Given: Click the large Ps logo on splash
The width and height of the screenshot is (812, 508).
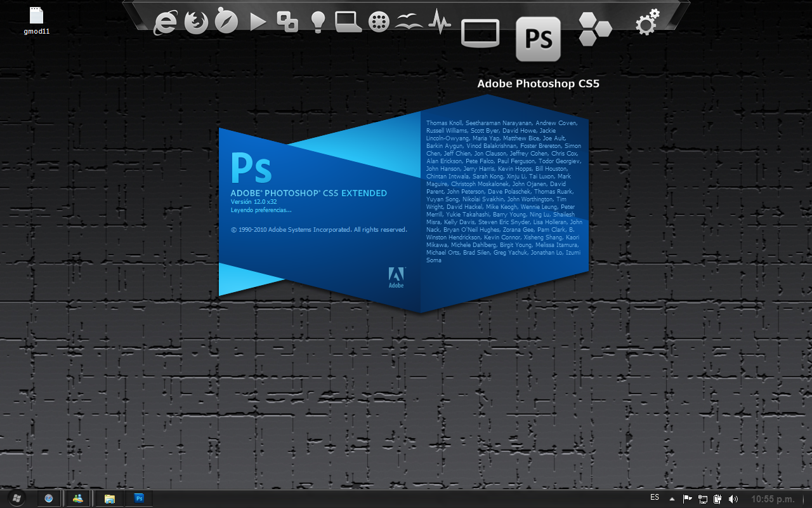Looking at the screenshot, I should (x=251, y=168).
